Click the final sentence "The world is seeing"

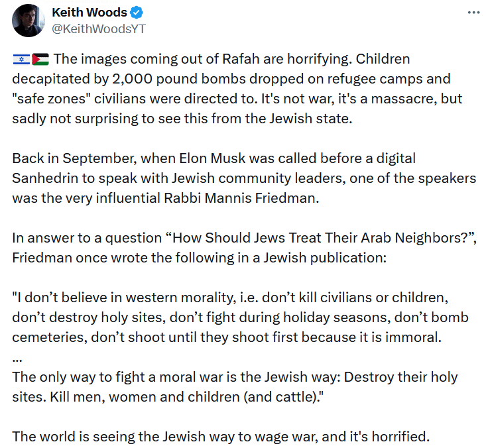click(221, 437)
